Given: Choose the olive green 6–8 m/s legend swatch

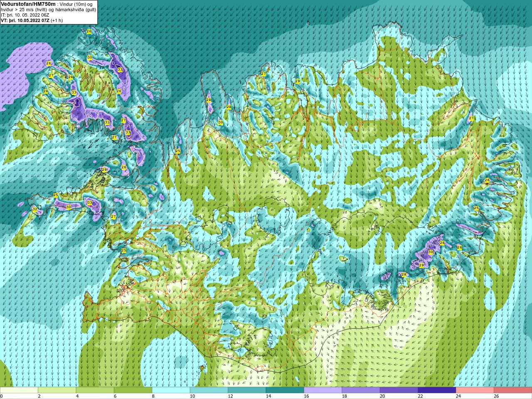Looking at the screenshot, I should (133, 390).
